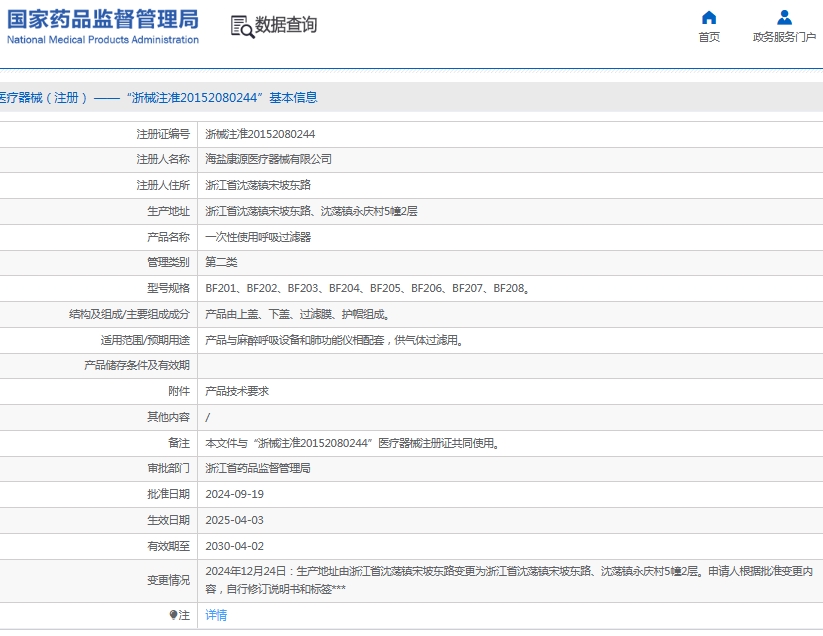Screen dimensions: 823x636
Task: Click the 产品名称 row label
Action: [168, 237]
